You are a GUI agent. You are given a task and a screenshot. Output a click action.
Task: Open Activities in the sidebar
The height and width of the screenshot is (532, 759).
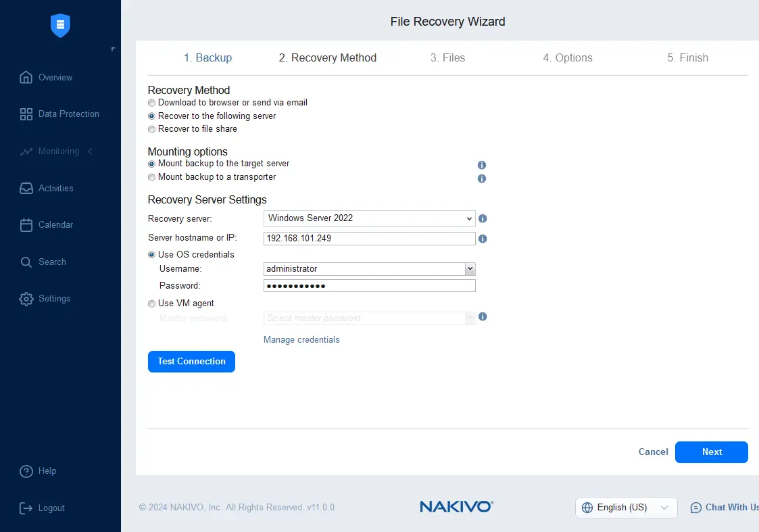[55, 189]
